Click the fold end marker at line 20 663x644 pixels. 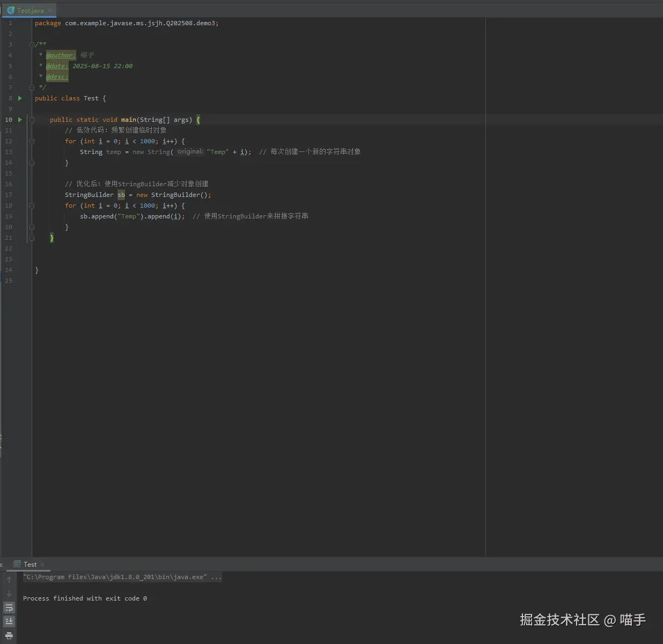[x=32, y=227]
